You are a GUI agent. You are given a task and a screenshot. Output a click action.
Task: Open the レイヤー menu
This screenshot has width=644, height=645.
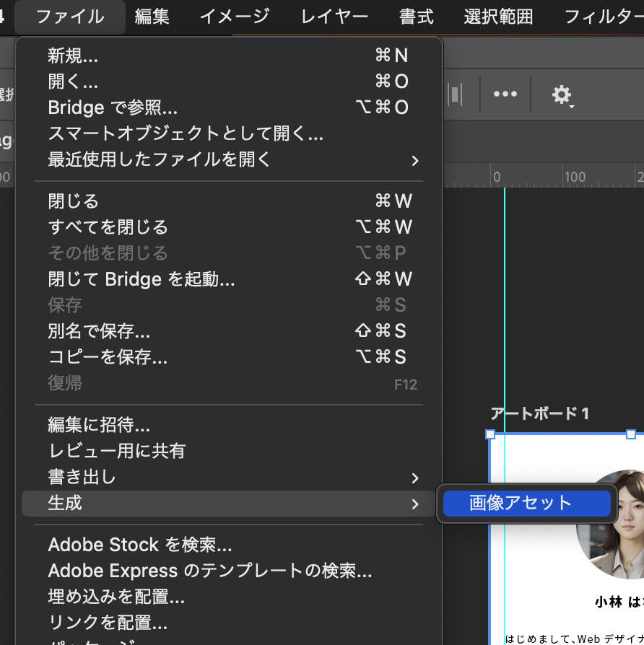point(334,17)
